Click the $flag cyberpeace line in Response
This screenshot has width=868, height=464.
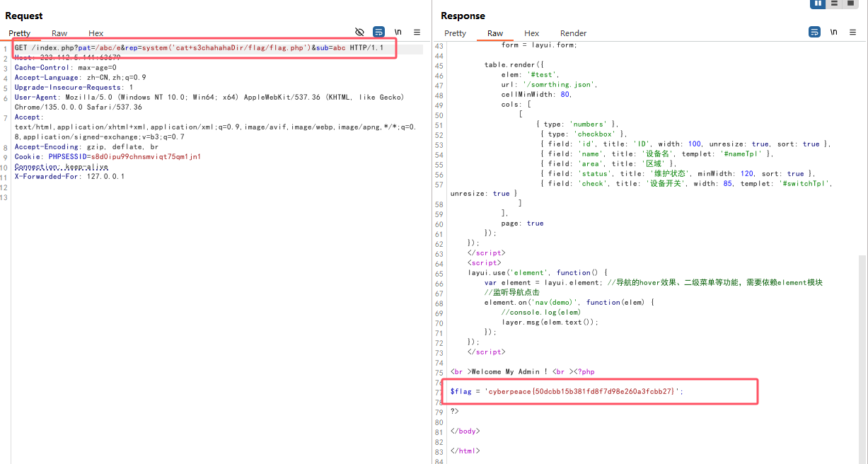(567, 391)
